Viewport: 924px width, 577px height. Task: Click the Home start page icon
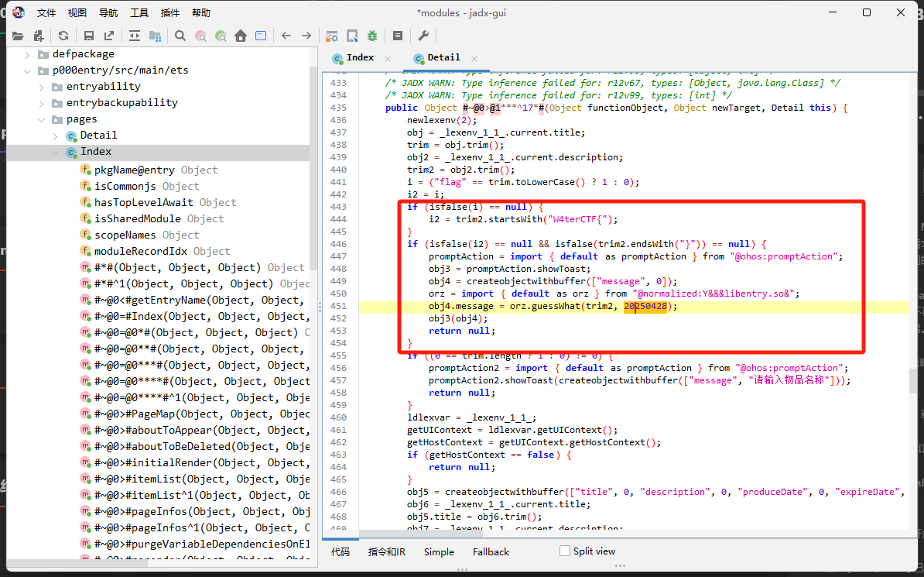click(x=241, y=36)
